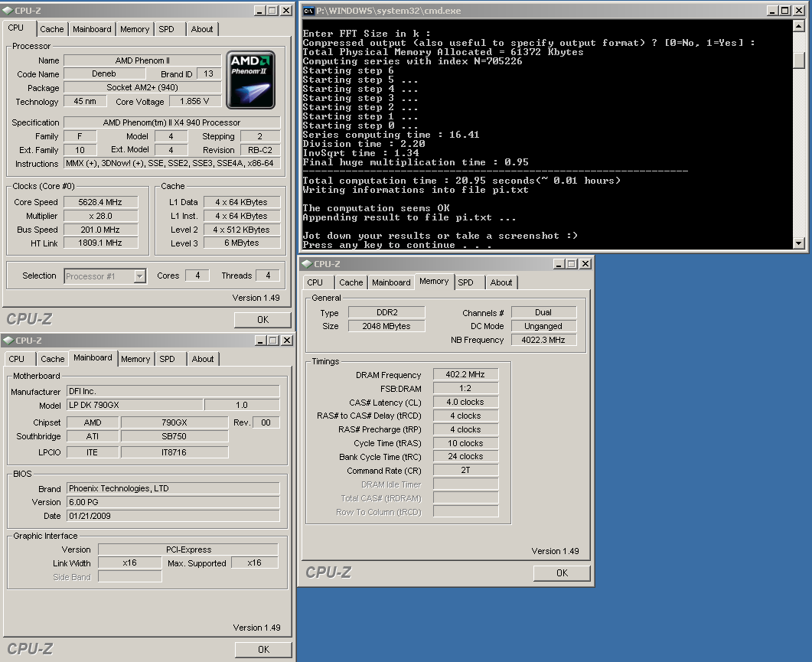Switch to CPU tab in the Mainboard CPU-Z window
The width and height of the screenshot is (812, 662).
(17, 359)
